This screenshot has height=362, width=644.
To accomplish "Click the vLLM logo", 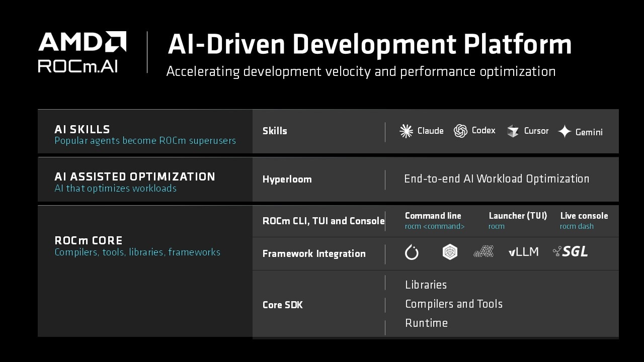I will click(523, 252).
